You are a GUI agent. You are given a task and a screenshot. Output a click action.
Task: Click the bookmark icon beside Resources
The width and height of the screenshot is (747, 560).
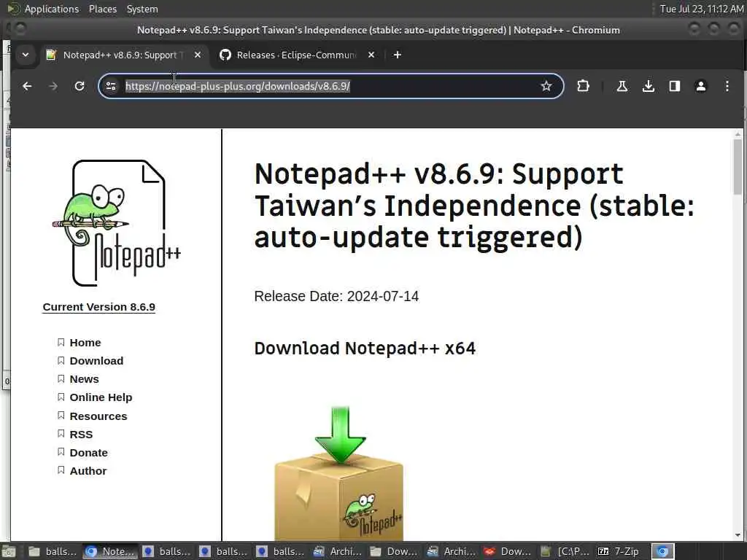click(x=61, y=415)
